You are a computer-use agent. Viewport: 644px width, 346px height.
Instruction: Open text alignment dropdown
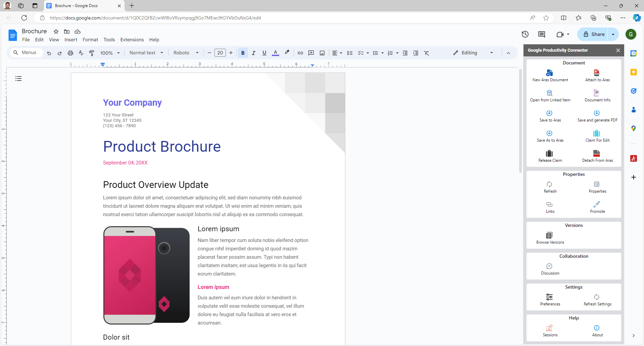coord(337,53)
